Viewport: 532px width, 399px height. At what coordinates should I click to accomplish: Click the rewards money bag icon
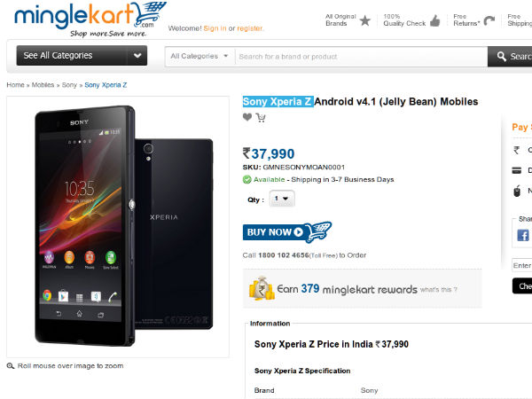(262, 288)
